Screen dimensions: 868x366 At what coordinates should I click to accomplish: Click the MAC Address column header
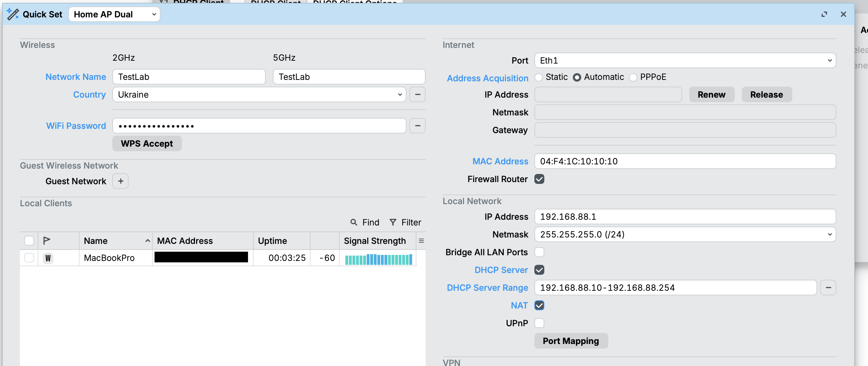[203, 241]
